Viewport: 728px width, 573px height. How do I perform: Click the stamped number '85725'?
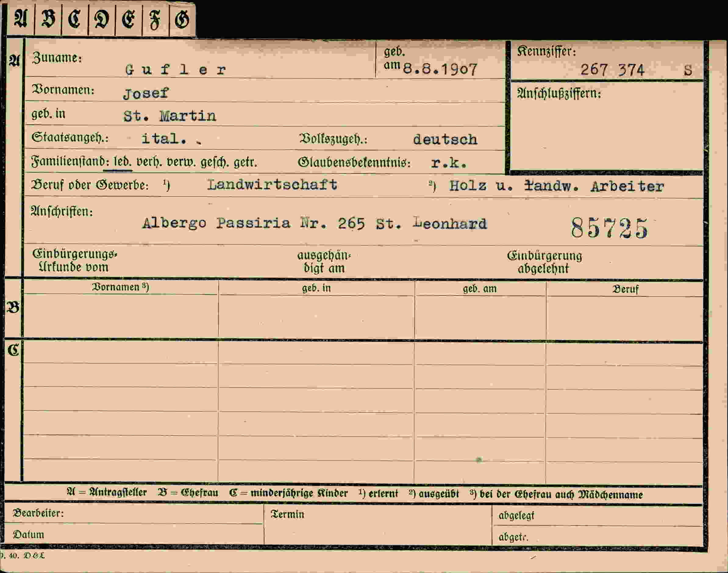[x=610, y=228]
